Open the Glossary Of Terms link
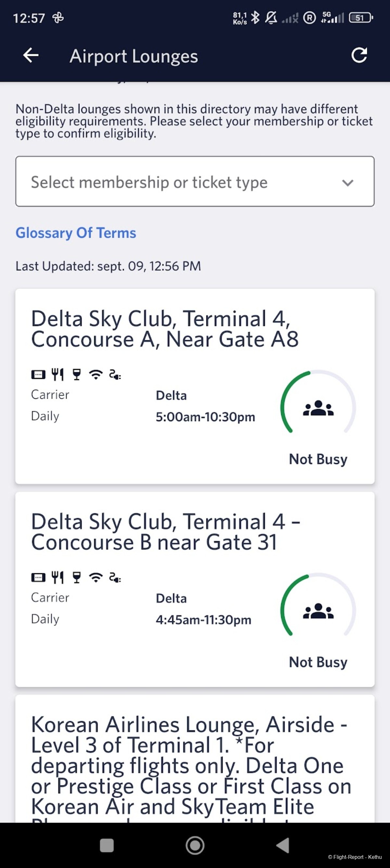This screenshot has height=868, width=390. pyautogui.click(x=76, y=233)
